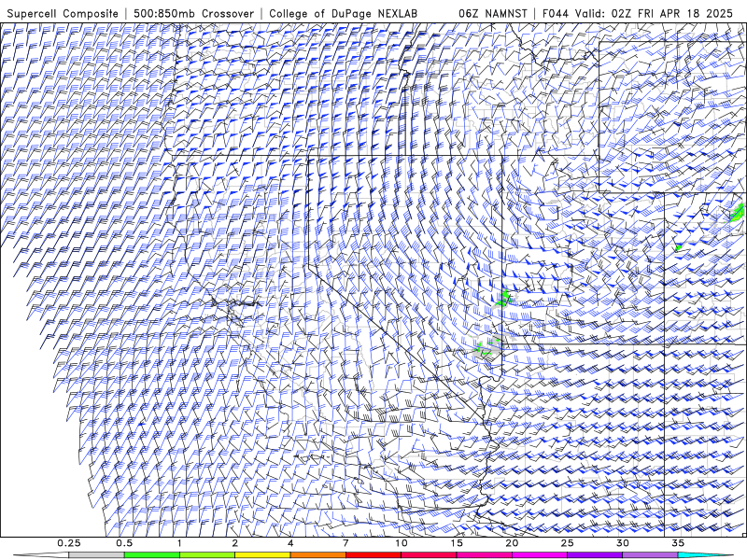Select the cyan above-35 legend arrow

[x=705, y=555]
